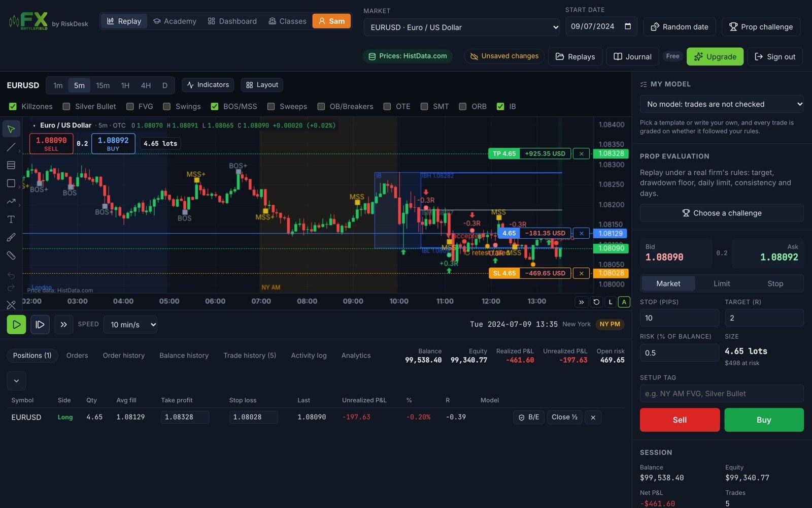Open the Analytics tab
This screenshot has width=812, height=508.
click(x=356, y=356)
